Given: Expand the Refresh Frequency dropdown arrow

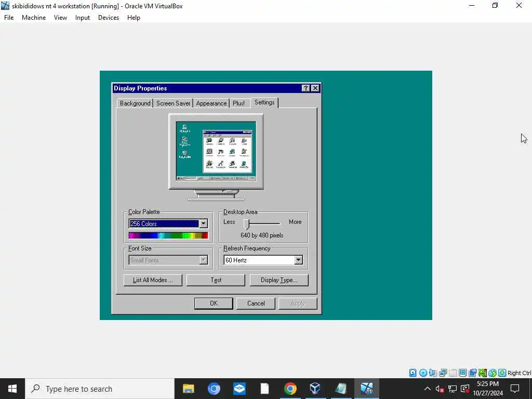Looking at the screenshot, I should pyautogui.click(x=298, y=260).
